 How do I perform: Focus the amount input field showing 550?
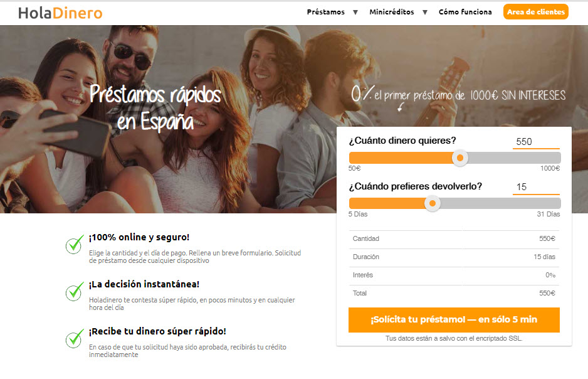coord(535,142)
